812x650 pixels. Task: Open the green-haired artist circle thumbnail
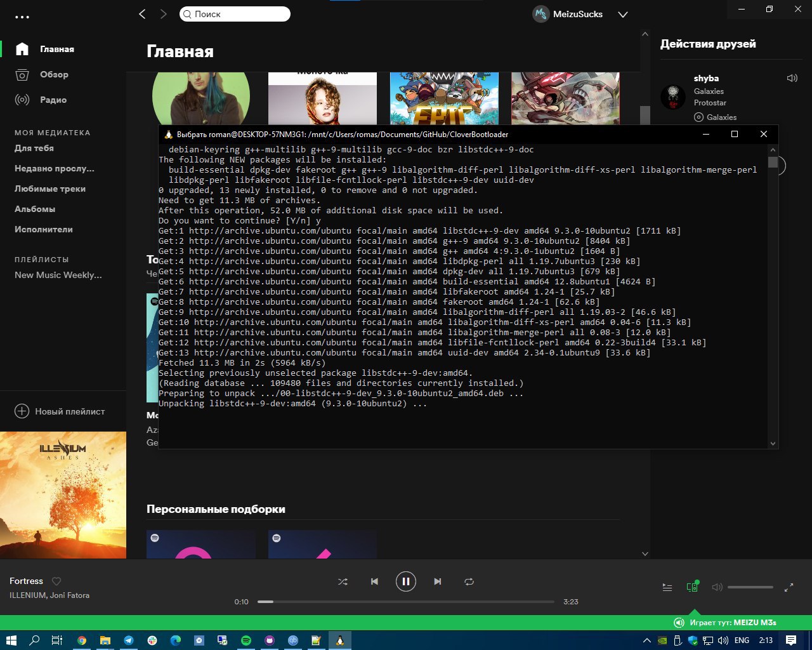click(x=201, y=98)
